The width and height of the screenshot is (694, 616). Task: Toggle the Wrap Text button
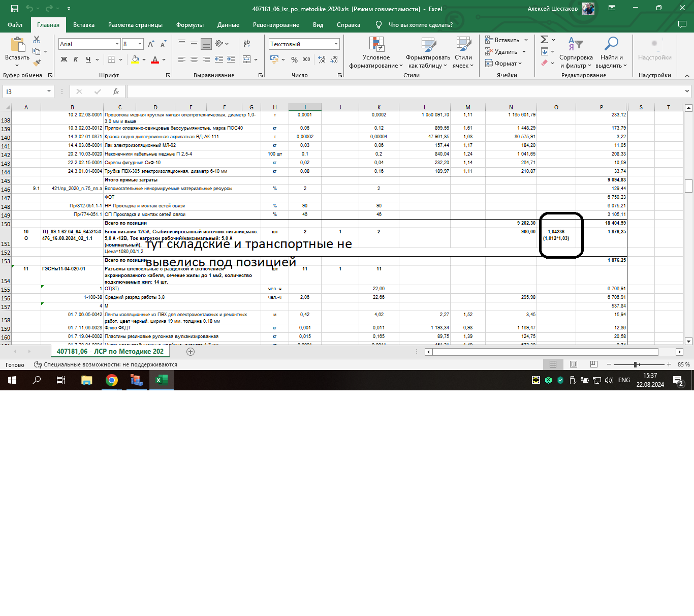coord(247,44)
